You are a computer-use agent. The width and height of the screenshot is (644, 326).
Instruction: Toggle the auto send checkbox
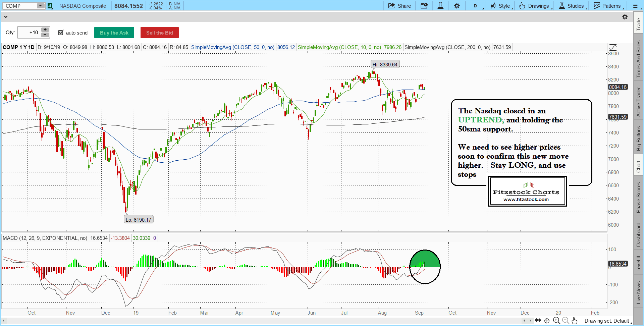(61, 33)
